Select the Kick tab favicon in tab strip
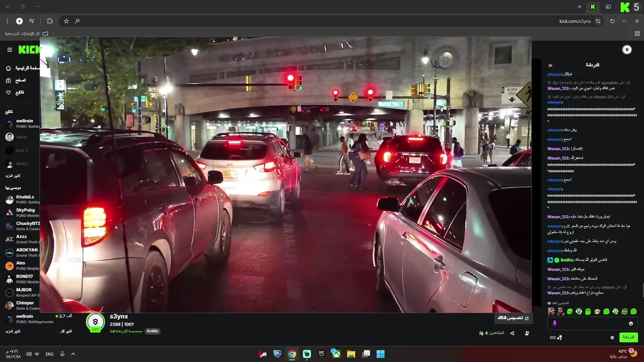Screen dimensions: 644x362 point(593,7)
